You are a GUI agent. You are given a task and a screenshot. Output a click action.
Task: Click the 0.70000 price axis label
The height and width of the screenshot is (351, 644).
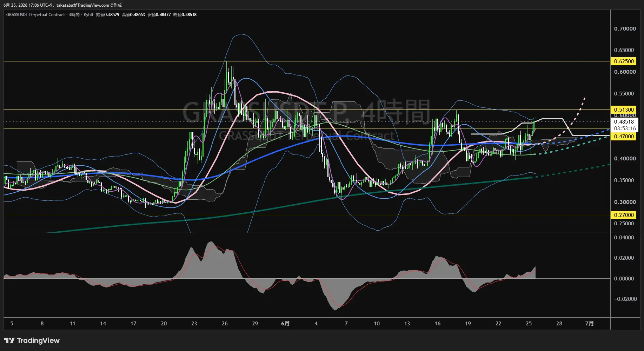click(625, 29)
